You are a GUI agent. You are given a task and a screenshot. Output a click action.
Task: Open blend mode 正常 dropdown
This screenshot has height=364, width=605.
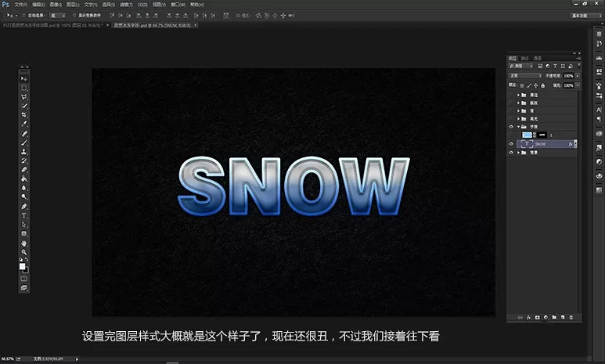(x=525, y=76)
